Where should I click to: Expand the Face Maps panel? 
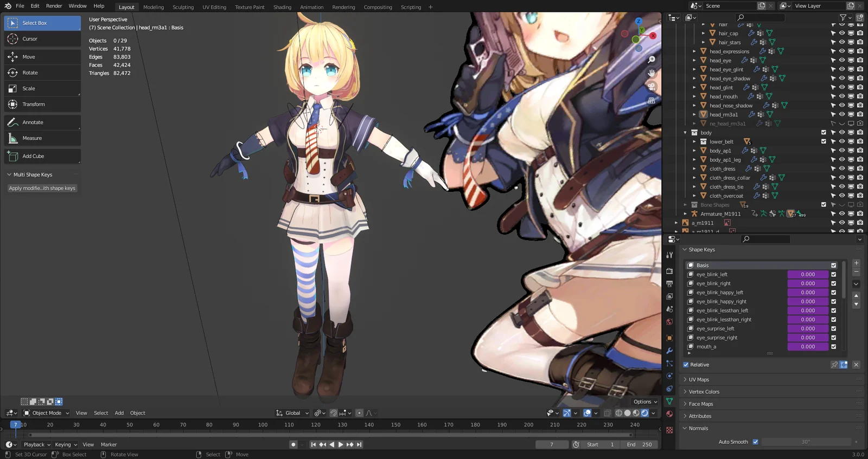point(700,404)
